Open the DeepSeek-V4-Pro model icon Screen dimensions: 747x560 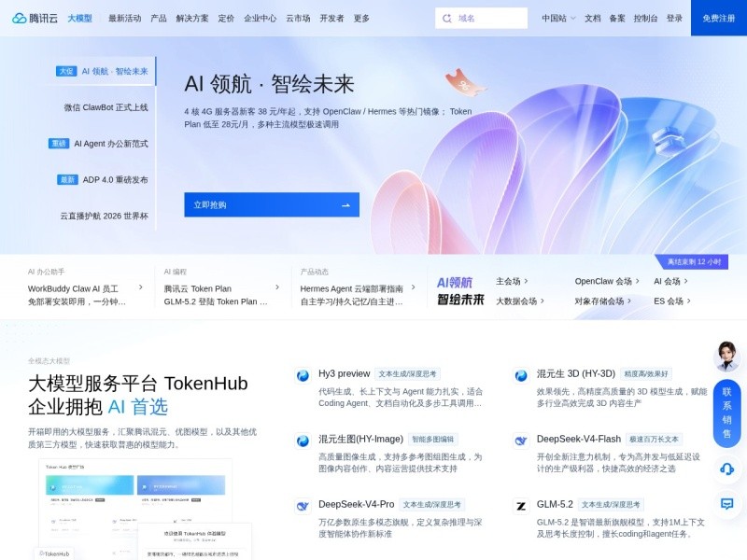[303, 506]
